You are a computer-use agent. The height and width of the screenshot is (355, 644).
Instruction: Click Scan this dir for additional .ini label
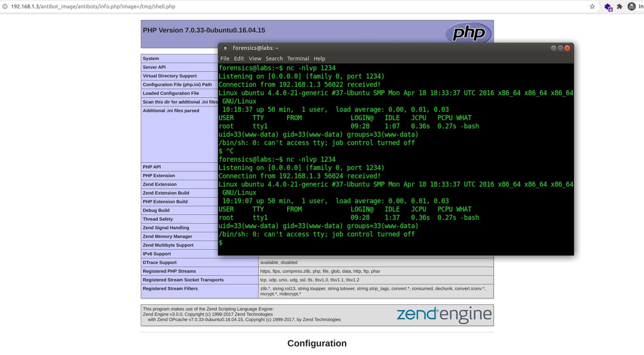(x=180, y=102)
